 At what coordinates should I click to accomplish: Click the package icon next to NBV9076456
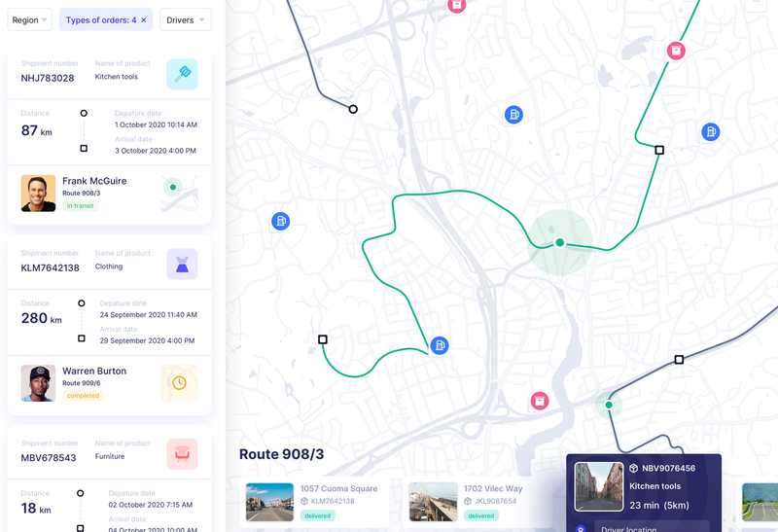pos(633,468)
